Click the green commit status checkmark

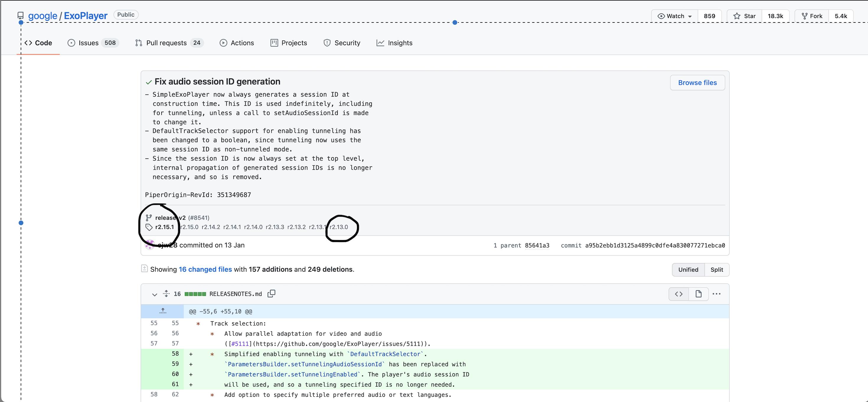149,82
